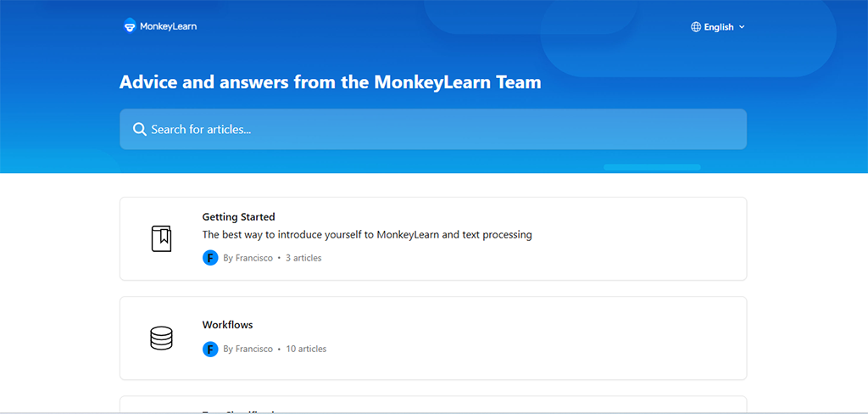Open the Getting Started collection

(x=433, y=239)
